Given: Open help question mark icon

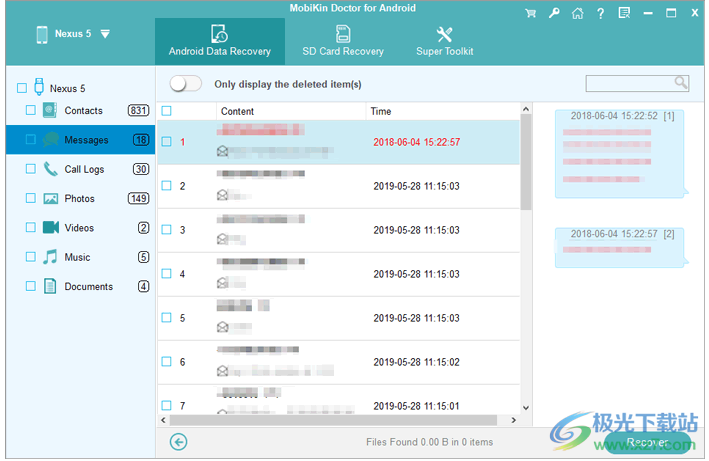Looking at the screenshot, I should [x=600, y=13].
